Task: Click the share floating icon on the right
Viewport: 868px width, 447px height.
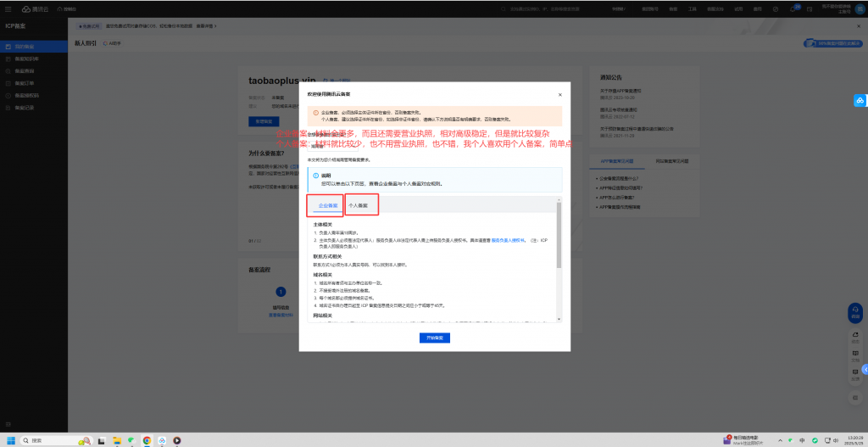Action: [x=855, y=337]
